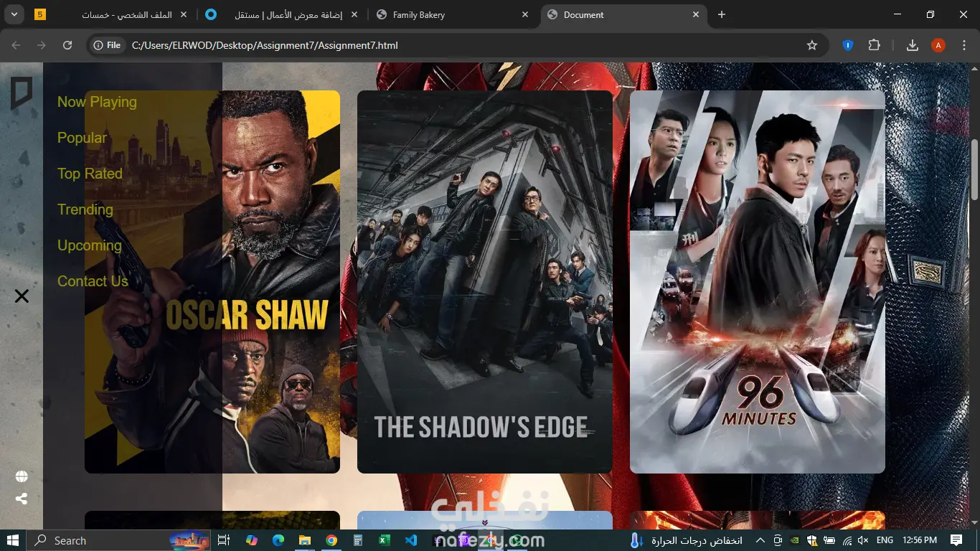Viewport: 980px width, 551px height.
Task: Click the globe icon in the sidebar
Action: pyautogui.click(x=22, y=476)
